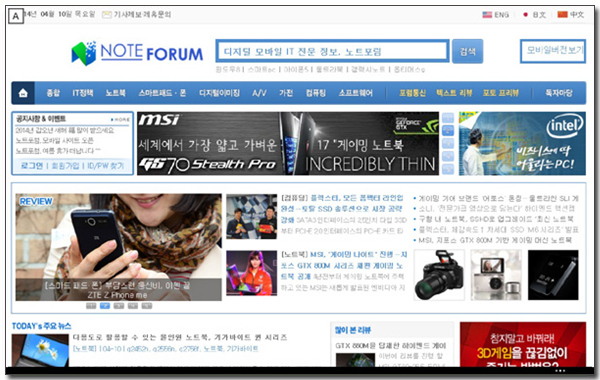Select top banner rotation selector button
The image size is (600, 380).
pos(448,118)
